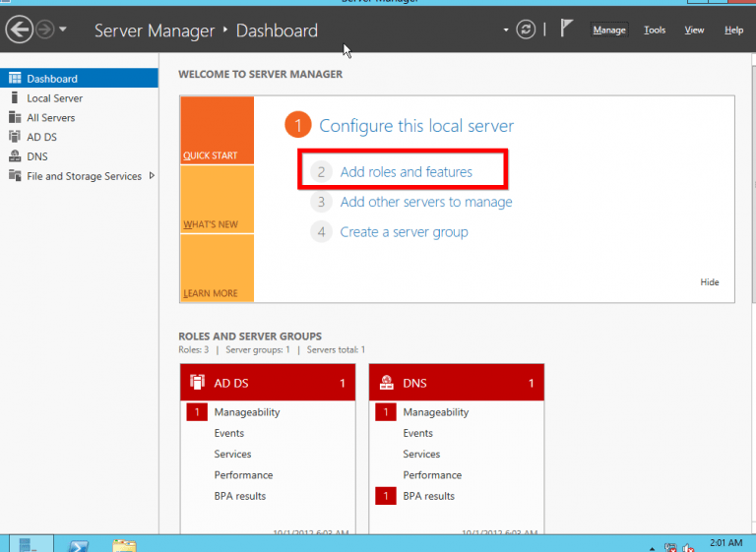756x552 pixels.
Task: Open Services in the AD DS tile
Action: pos(232,454)
